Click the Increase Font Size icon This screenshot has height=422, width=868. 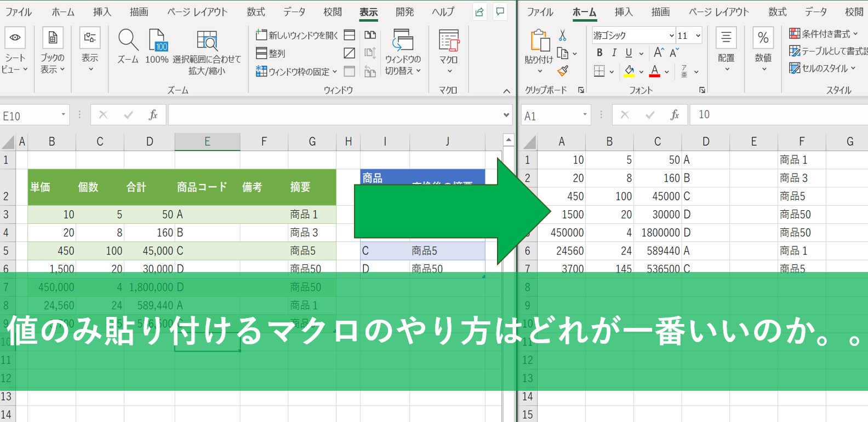[659, 53]
